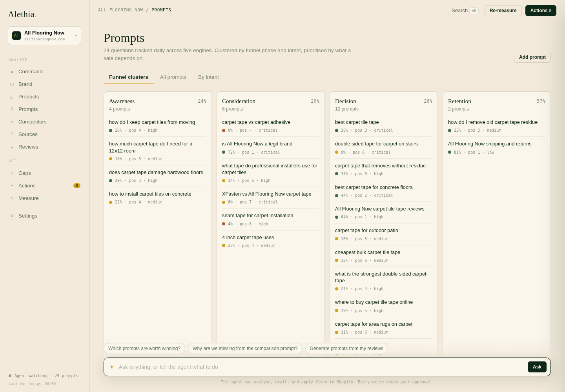Click the sparkle icon in ask box
The image size is (565, 392).
[112, 367]
